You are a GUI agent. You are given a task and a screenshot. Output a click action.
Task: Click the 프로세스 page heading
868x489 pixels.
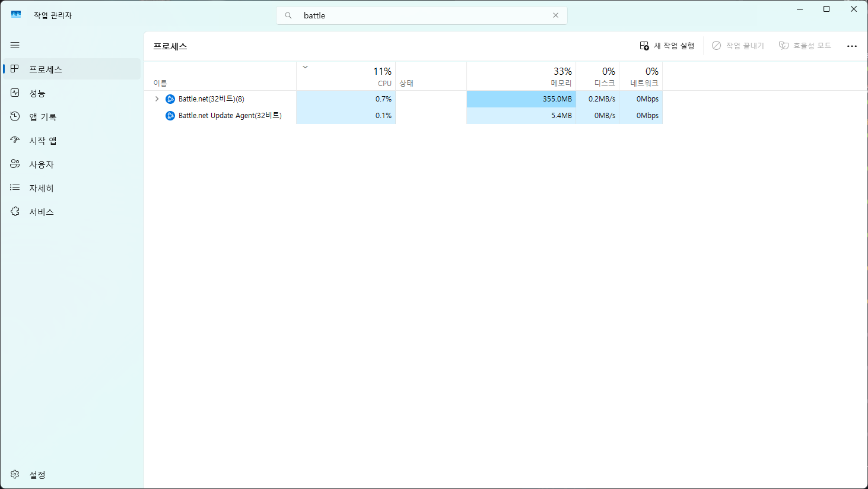pyautogui.click(x=170, y=46)
